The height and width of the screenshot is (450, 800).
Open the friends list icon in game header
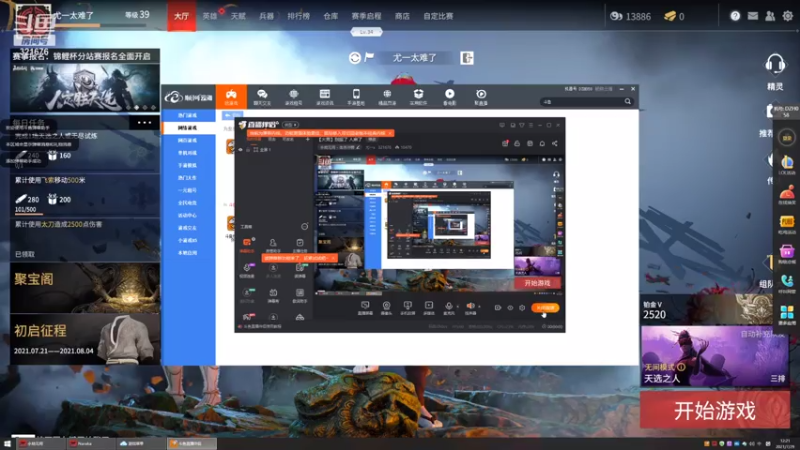pyautogui.click(x=770, y=16)
